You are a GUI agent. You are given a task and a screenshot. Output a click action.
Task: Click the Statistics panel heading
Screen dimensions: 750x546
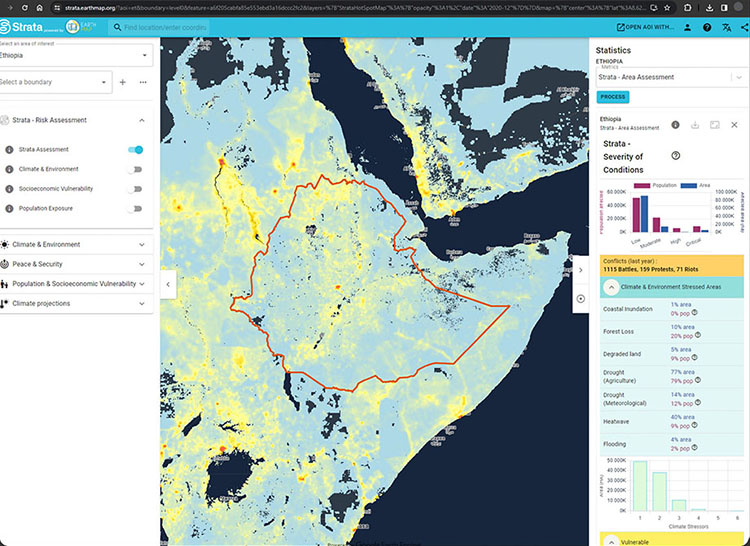click(x=613, y=50)
